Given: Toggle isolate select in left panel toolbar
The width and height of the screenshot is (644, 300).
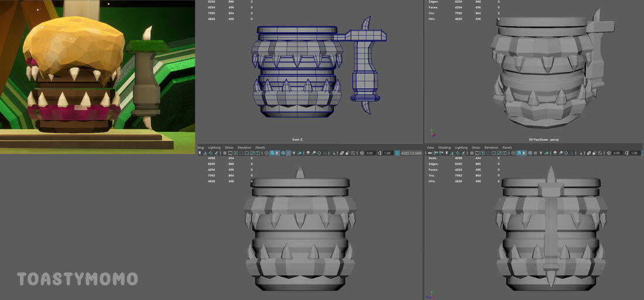Looking at the screenshot, I should 333,153.
